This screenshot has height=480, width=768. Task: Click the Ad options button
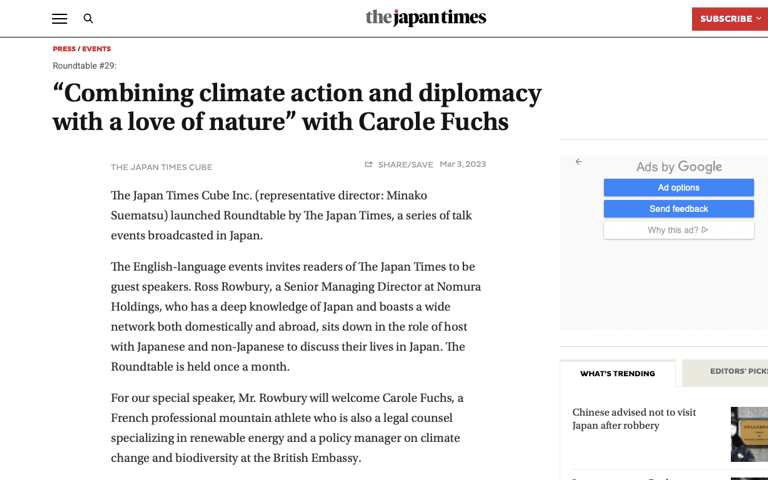click(x=678, y=188)
